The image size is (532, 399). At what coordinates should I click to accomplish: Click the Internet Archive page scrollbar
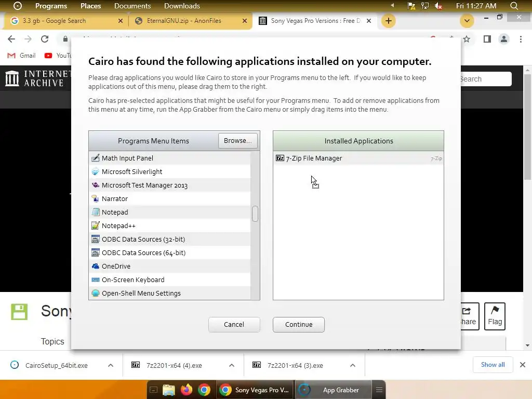pos(527,126)
